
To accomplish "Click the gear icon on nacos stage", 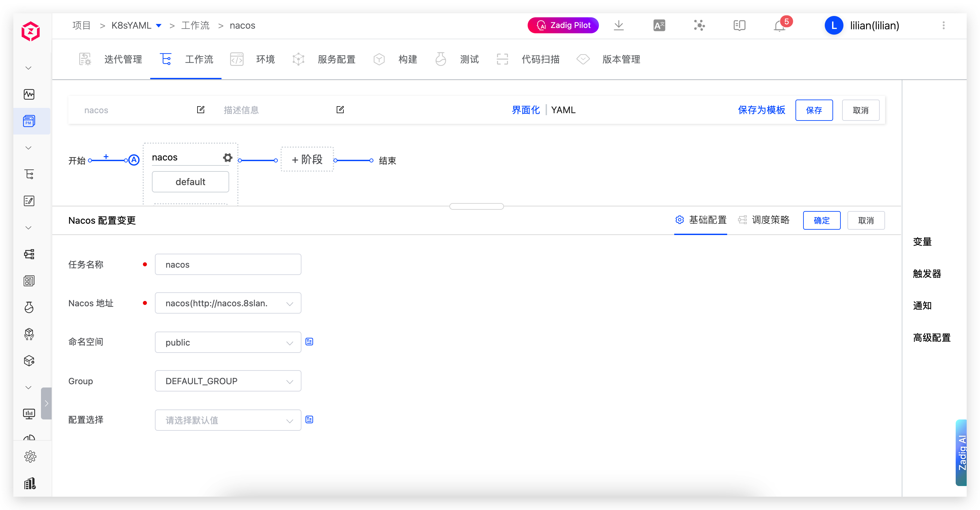I will [228, 157].
